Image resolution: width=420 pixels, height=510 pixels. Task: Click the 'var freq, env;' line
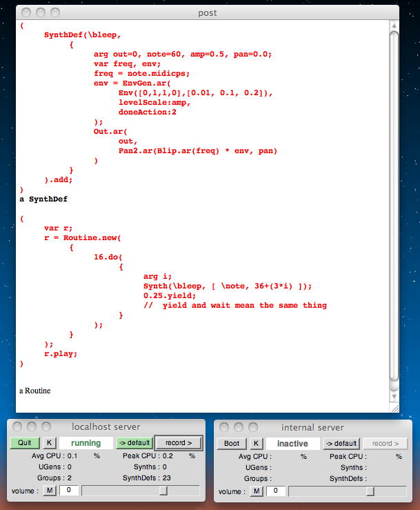(127, 63)
